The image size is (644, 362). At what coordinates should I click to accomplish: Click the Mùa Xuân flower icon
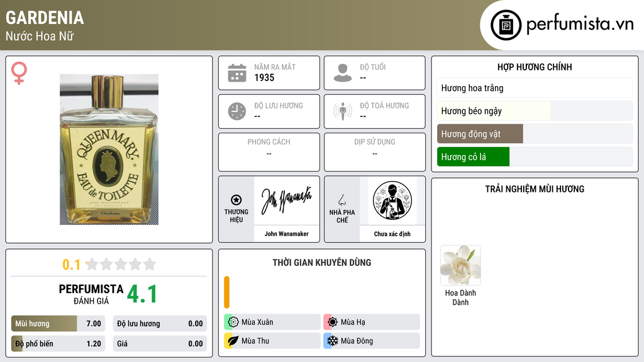click(233, 322)
